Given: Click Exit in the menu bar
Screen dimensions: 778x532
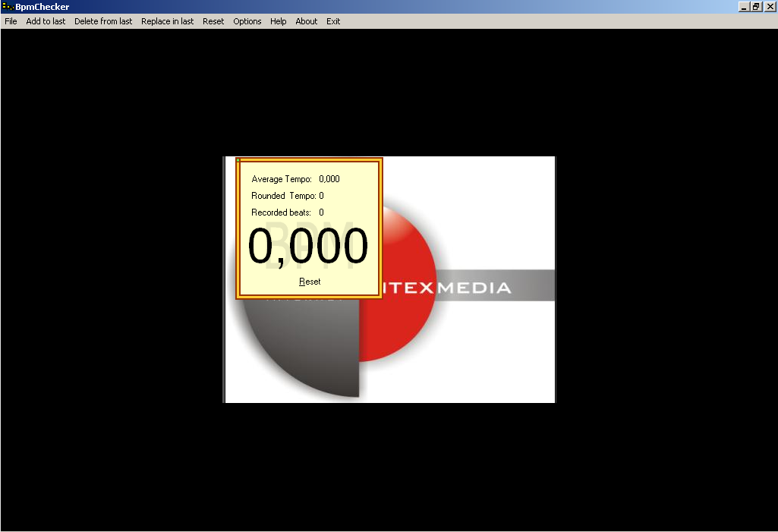Looking at the screenshot, I should tap(333, 21).
